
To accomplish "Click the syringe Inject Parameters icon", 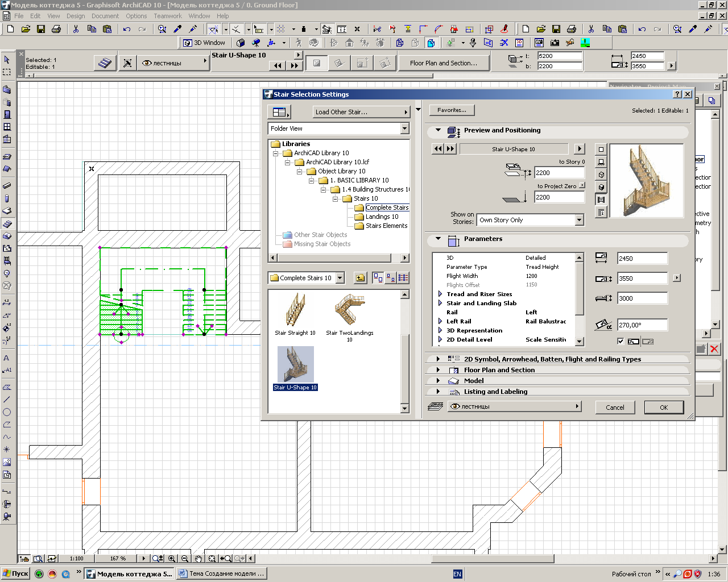I will (193, 29).
